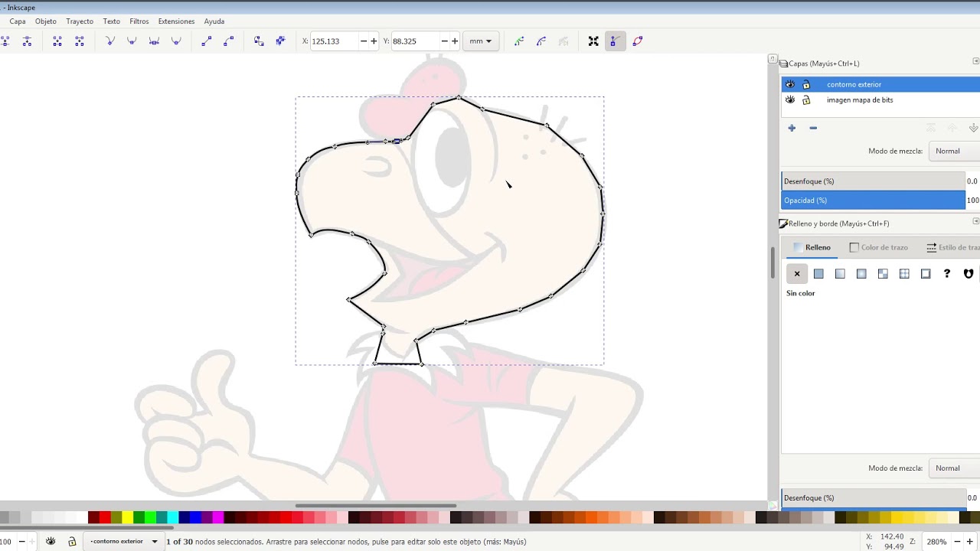Select swatch fill icon
The width and height of the screenshot is (980, 551).
[926, 273]
